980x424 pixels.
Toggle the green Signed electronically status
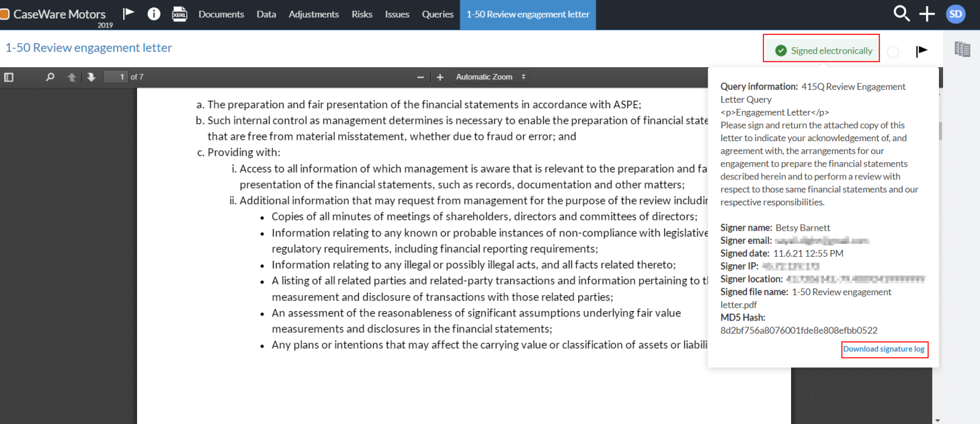coord(821,49)
